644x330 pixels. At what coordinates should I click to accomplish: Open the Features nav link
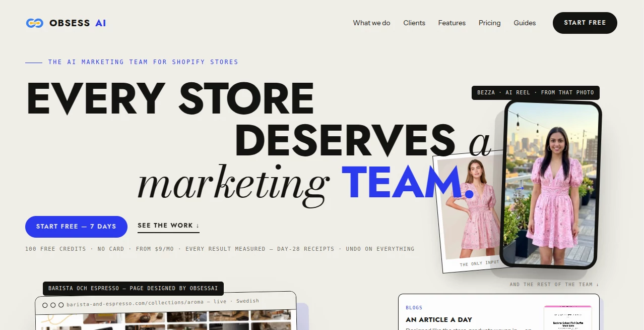(452, 23)
